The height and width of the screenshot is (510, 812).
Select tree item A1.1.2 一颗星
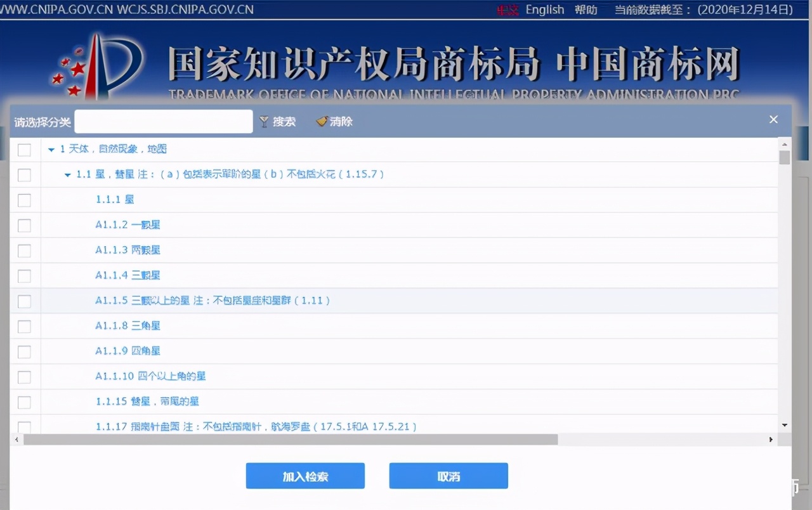pos(128,225)
